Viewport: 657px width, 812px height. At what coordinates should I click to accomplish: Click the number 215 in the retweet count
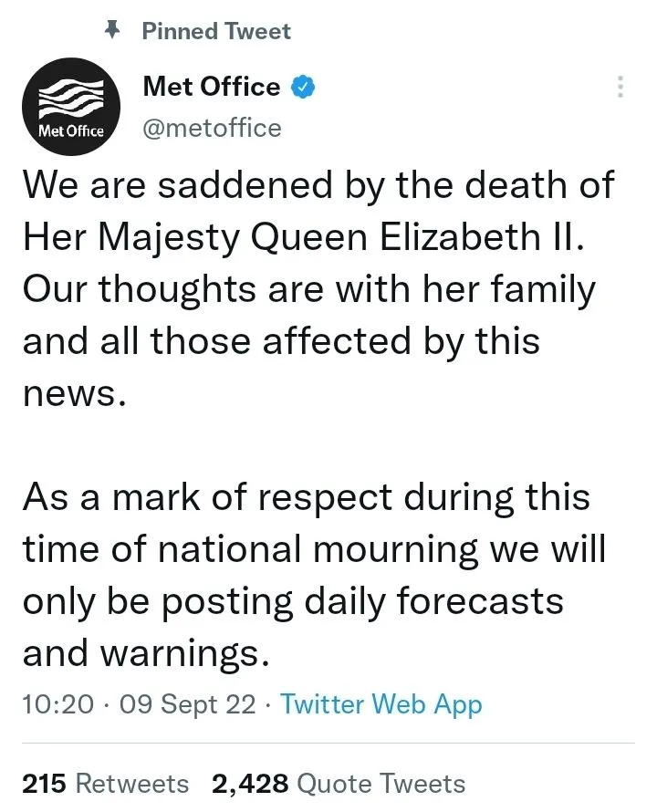(x=44, y=783)
